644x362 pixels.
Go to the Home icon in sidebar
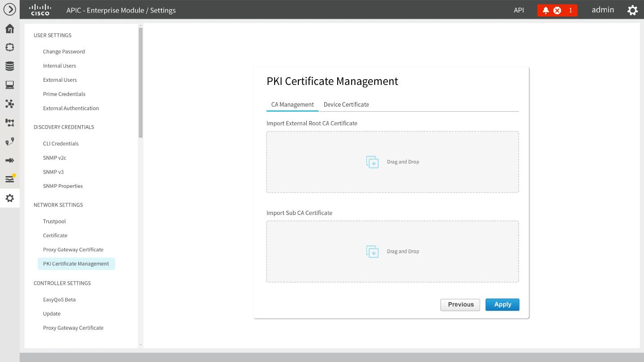pyautogui.click(x=9, y=29)
